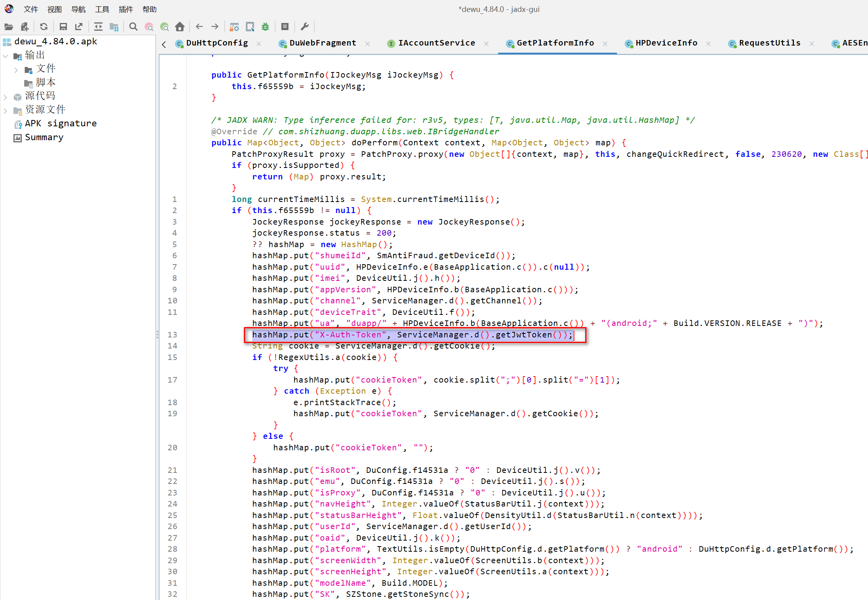Open the Summary tree item
This screenshot has height=600, width=868.
click(x=44, y=137)
